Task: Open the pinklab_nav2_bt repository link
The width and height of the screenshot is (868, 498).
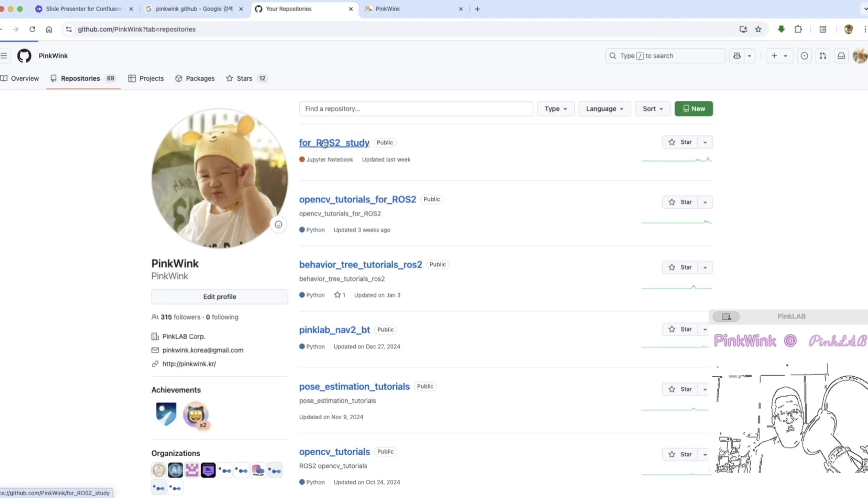Action: (x=334, y=330)
